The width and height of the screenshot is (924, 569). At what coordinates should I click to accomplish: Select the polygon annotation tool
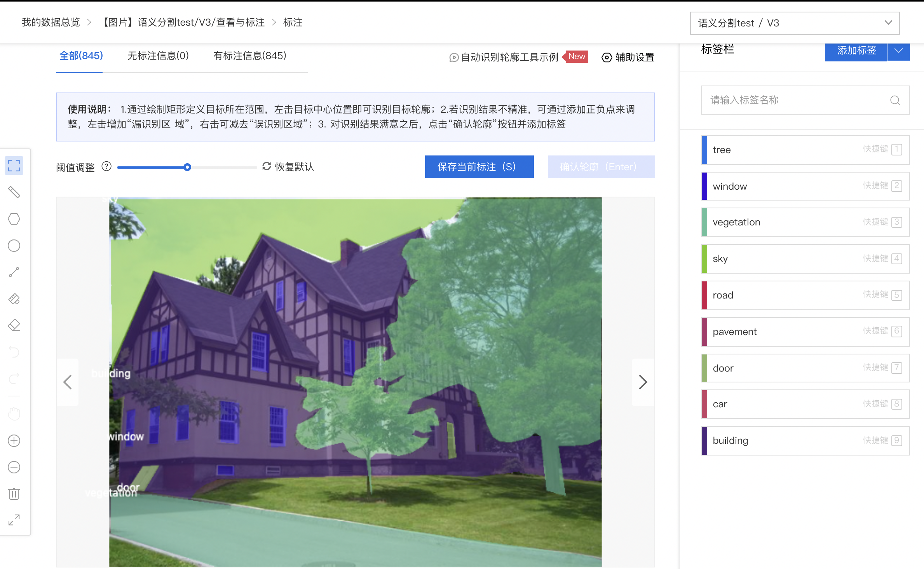click(14, 219)
